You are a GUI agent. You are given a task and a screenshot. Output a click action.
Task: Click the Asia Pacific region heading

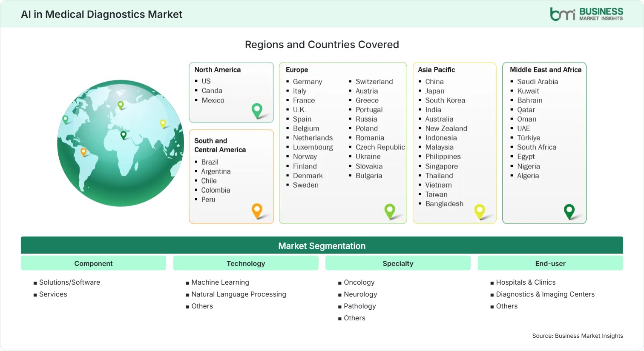tap(436, 70)
